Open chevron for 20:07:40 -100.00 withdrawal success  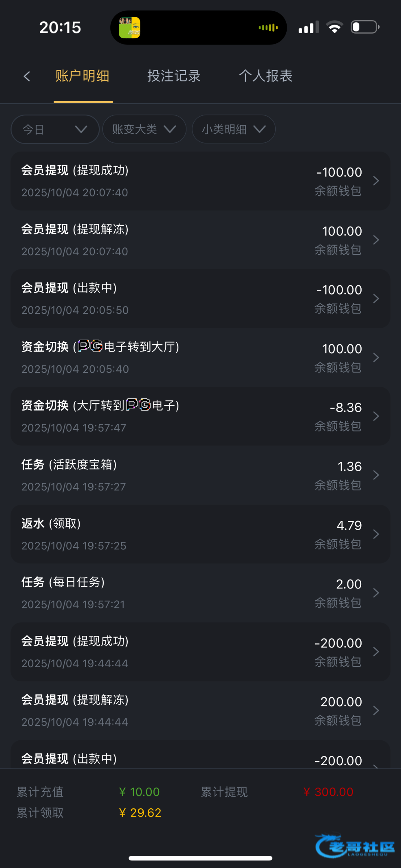[x=376, y=181]
